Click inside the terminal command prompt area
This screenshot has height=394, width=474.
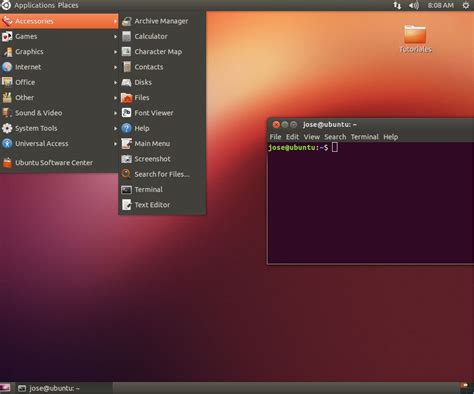coord(371,203)
